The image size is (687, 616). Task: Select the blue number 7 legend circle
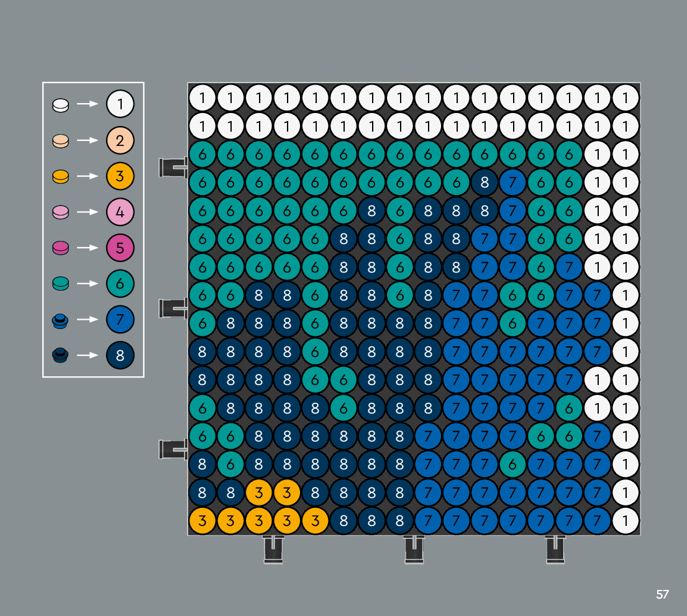(x=120, y=320)
